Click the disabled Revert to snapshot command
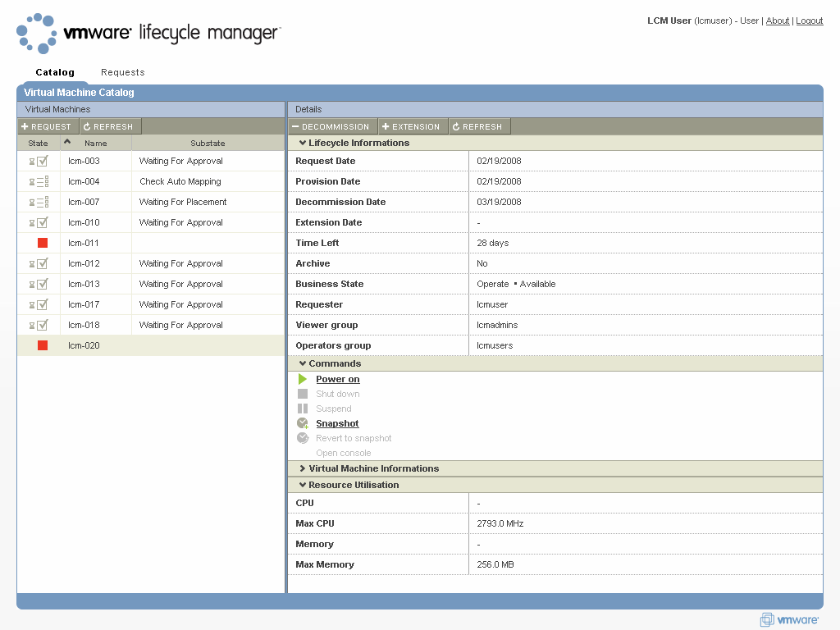The height and width of the screenshot is (630, 840). 354,438
